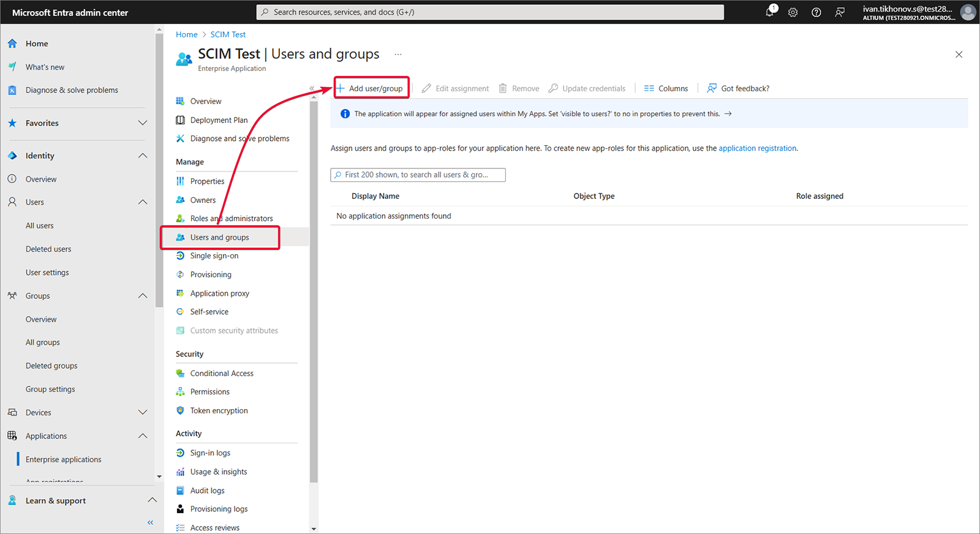This screenshot has height=534, width=980.
Task: Open the settings gear icon
Action: [793, 12]
